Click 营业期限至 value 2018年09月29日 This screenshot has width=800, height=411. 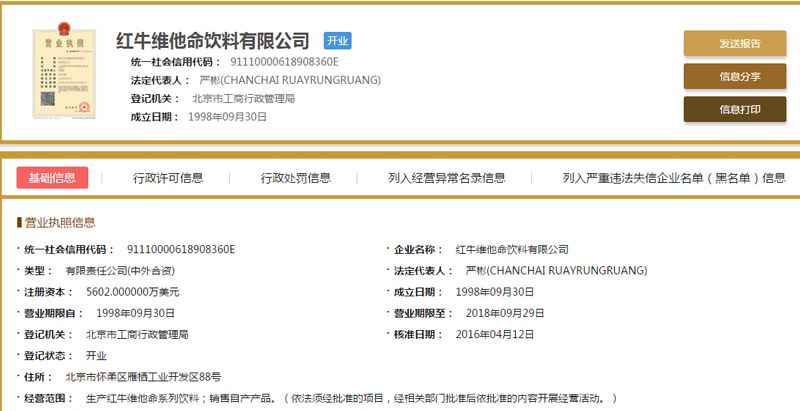505,313
